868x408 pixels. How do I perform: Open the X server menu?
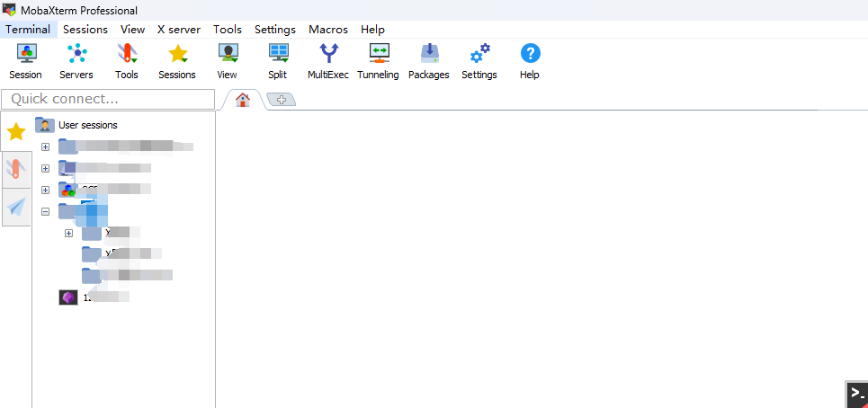179,30
